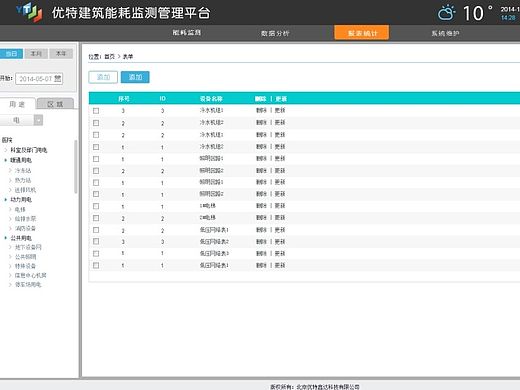Select the 当日 time range button
Image resolution: width=520 pixels, height=390 pixels.
[x=11, y=54]
